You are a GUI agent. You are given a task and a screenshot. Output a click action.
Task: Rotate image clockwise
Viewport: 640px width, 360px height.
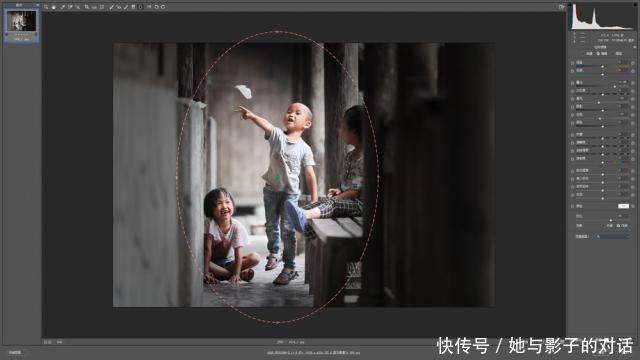[x=163, y=7]
